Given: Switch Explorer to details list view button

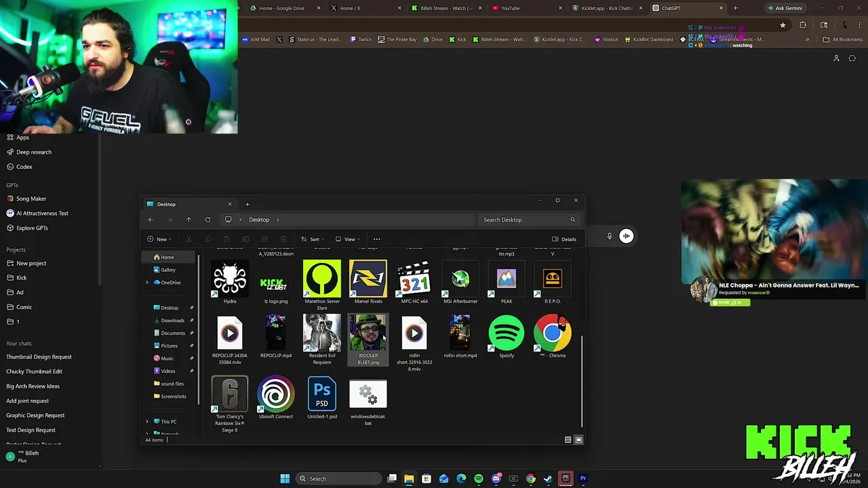Looking at the screenshot, I should tap(568, 440).
